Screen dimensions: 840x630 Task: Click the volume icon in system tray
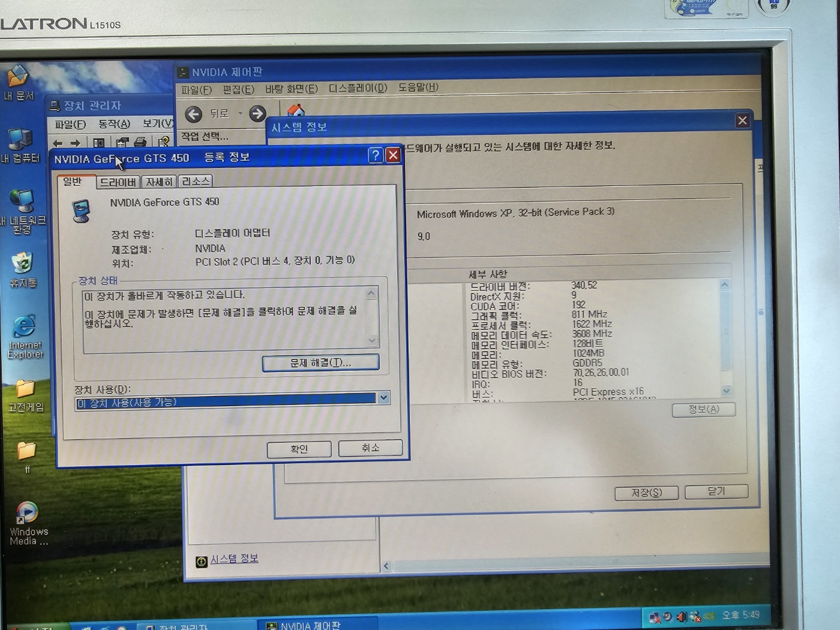click(682, 616)
